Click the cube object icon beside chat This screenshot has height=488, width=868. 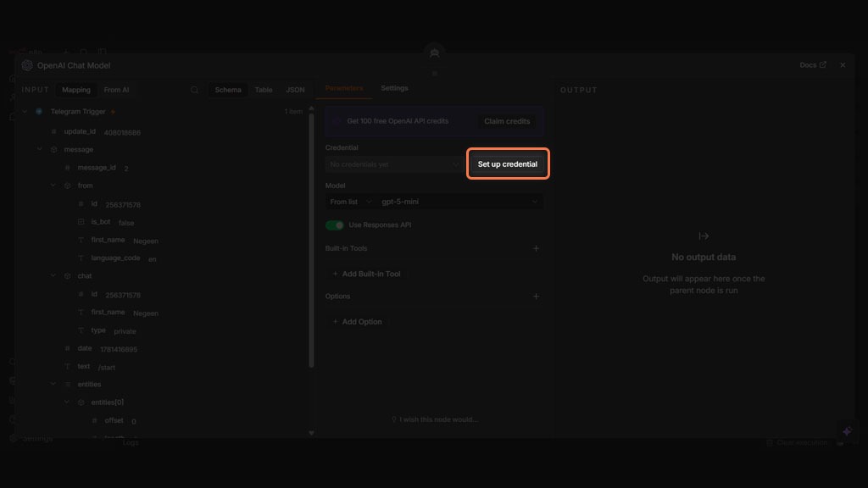68,275
